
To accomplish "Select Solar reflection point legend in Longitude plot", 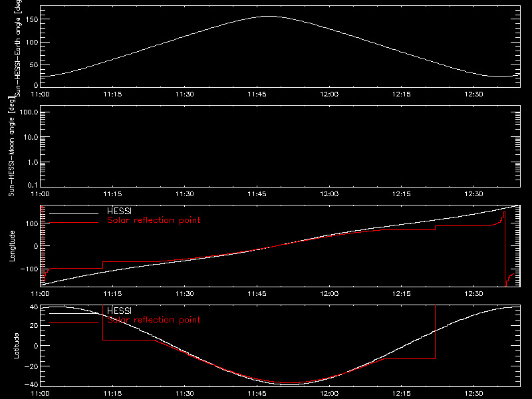I will [154, 220].
